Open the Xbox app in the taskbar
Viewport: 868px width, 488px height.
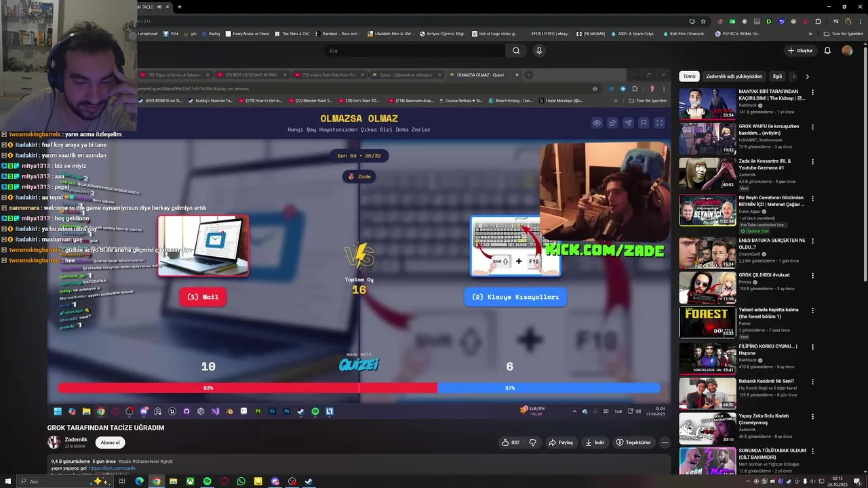[190, 482]
